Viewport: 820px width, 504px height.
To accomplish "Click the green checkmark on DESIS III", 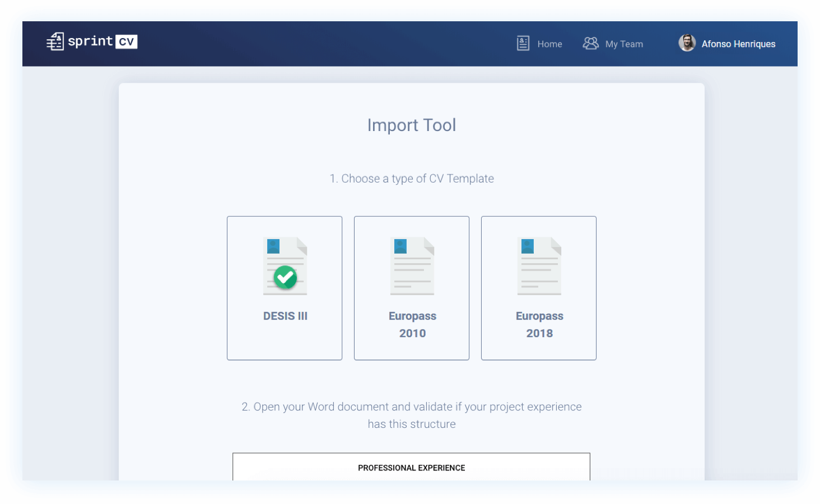I will tap(285, 278).
